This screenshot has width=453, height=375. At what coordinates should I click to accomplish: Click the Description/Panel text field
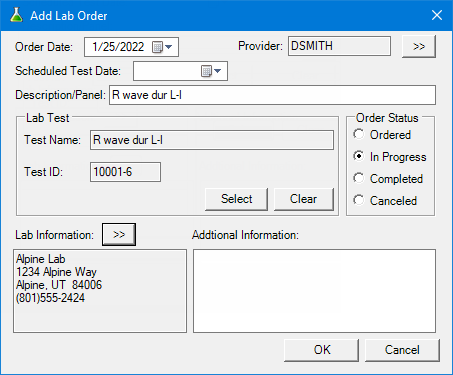272,95
